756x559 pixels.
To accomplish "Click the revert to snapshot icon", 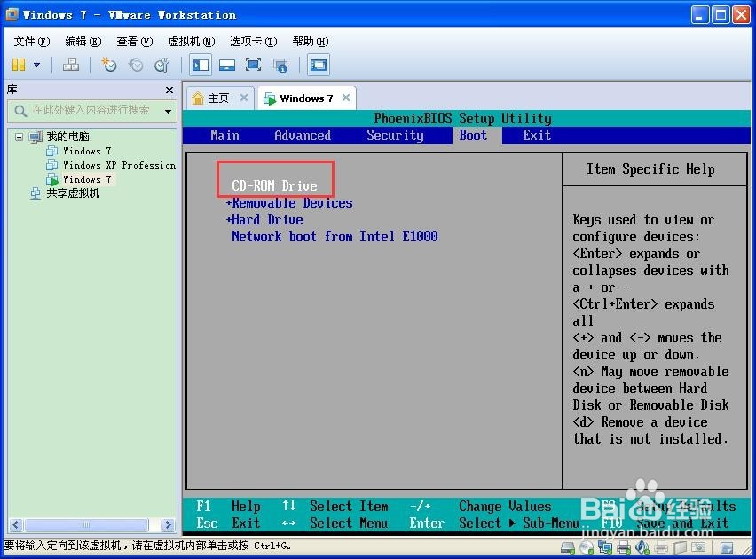I will tap(136, 65).
